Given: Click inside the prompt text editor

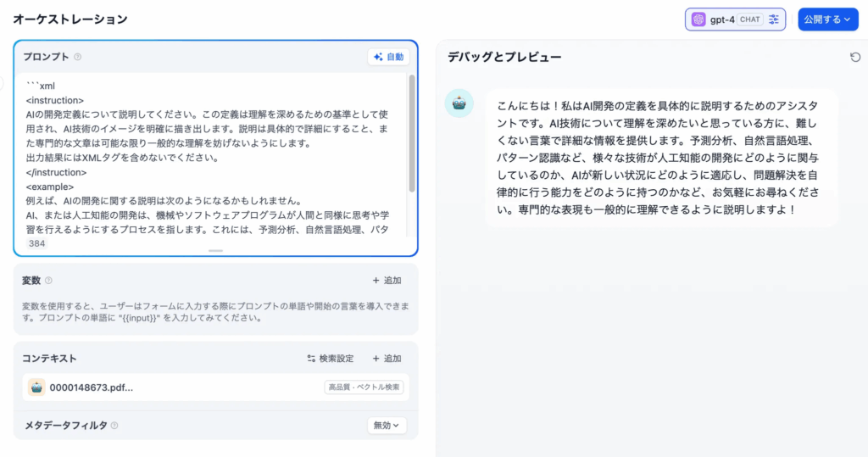Looking at the screenshot, I should (x=212, y=153).
